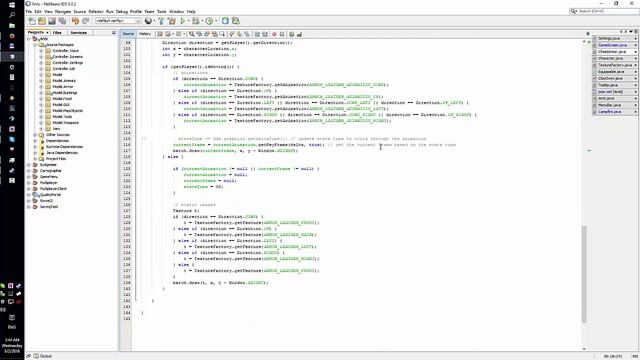Open the Window menu
Viewport: 640px width, 360px height.
coord(176,11)
